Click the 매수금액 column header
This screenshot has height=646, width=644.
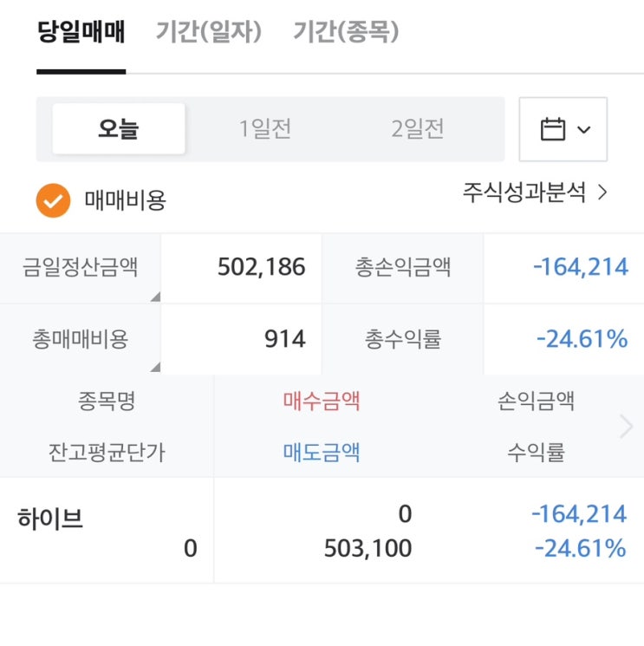[322, 401]
